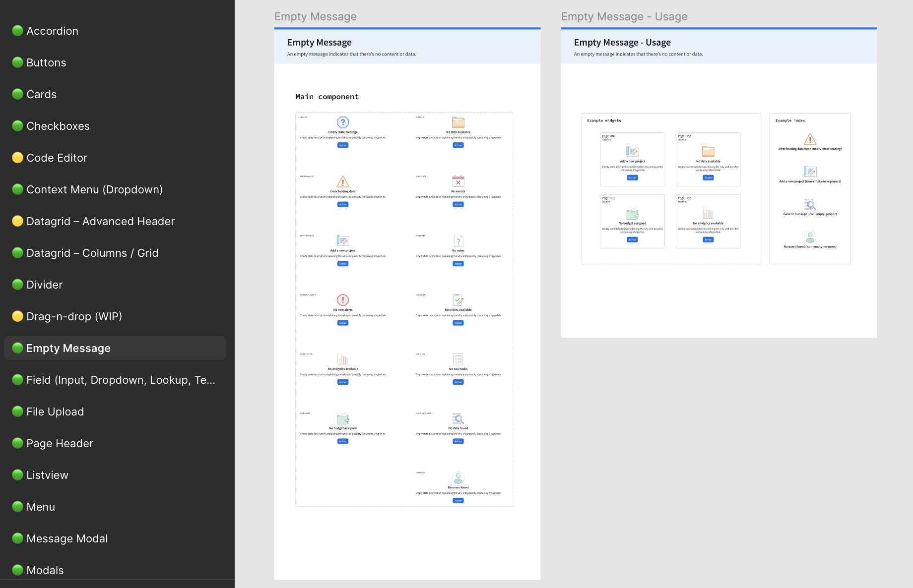Go to the Checkboxes page
This screenshot has width=913, height=588.
click(115, 126)
